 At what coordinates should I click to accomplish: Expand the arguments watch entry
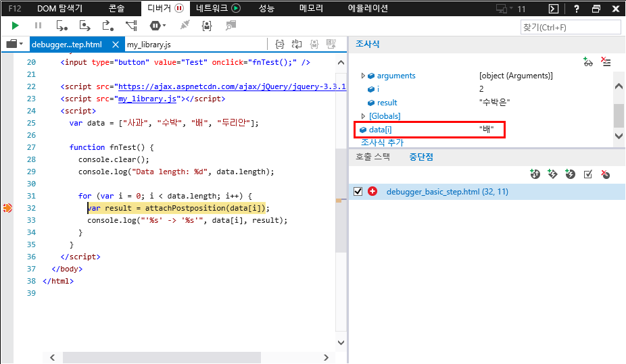pyautogui.click(x=363, y=76)
